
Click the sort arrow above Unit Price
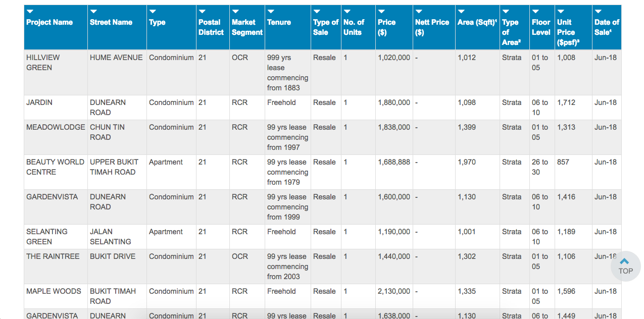point(561,12)
